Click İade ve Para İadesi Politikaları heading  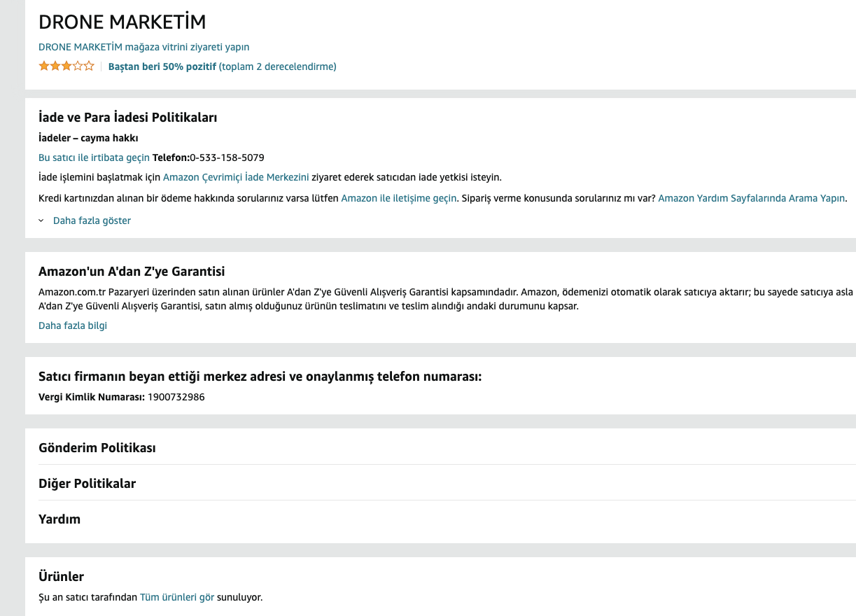(127, 118)
